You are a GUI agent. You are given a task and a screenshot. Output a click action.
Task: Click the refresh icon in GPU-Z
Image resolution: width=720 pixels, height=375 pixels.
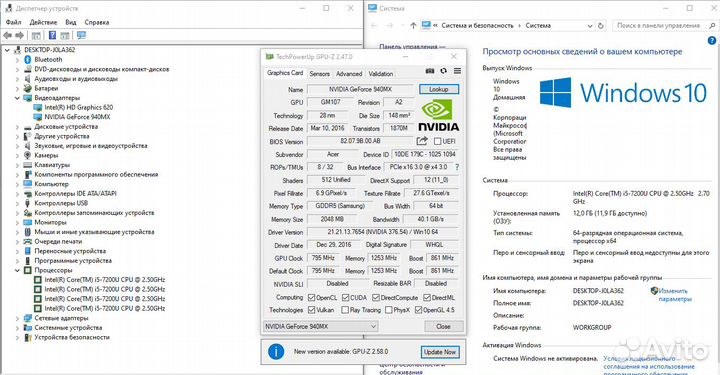click(443, 71)
